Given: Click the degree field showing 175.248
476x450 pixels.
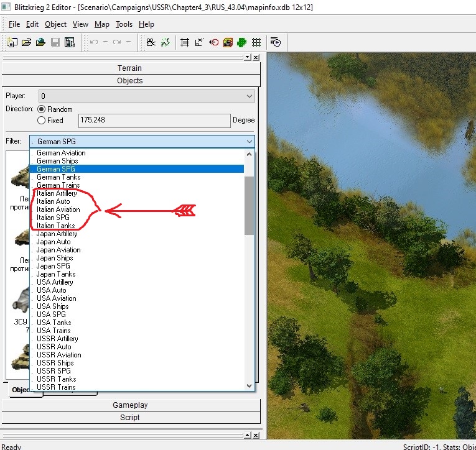Looking at the screenshot, I should tap(154, 121).
